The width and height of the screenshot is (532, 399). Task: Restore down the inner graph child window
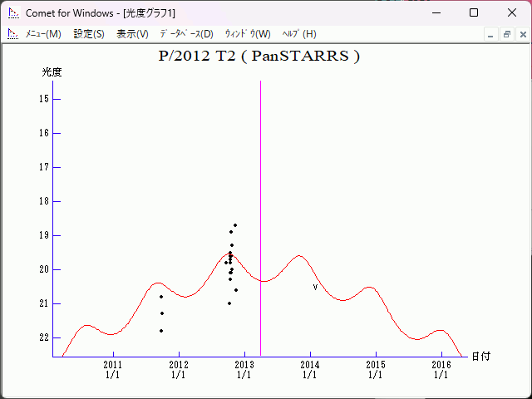(x=506, y=34)
